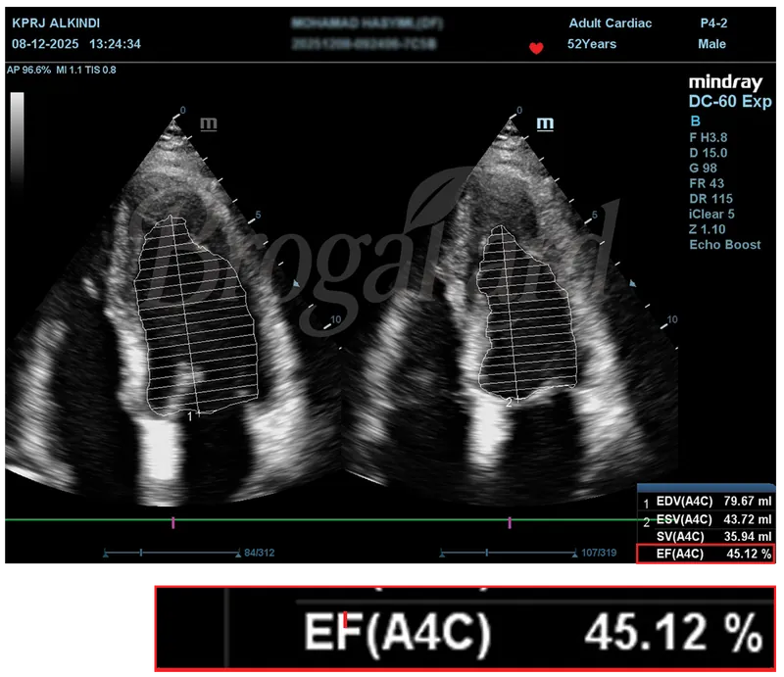Click the 'F H3.8' frequency parameter
This screenshot has width=784, height=677.
(708, 137)
